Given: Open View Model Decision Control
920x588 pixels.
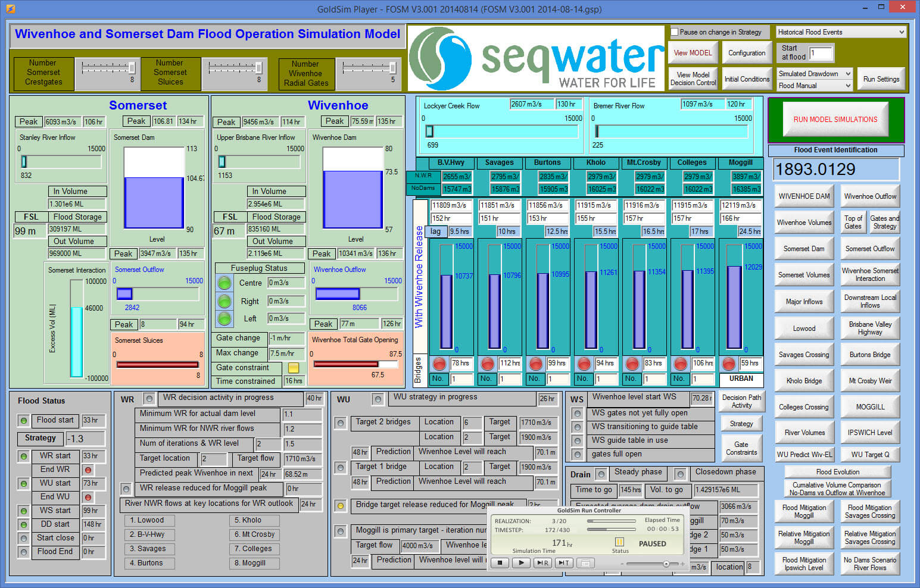Looking at the screenshot, I should (693, 79).
